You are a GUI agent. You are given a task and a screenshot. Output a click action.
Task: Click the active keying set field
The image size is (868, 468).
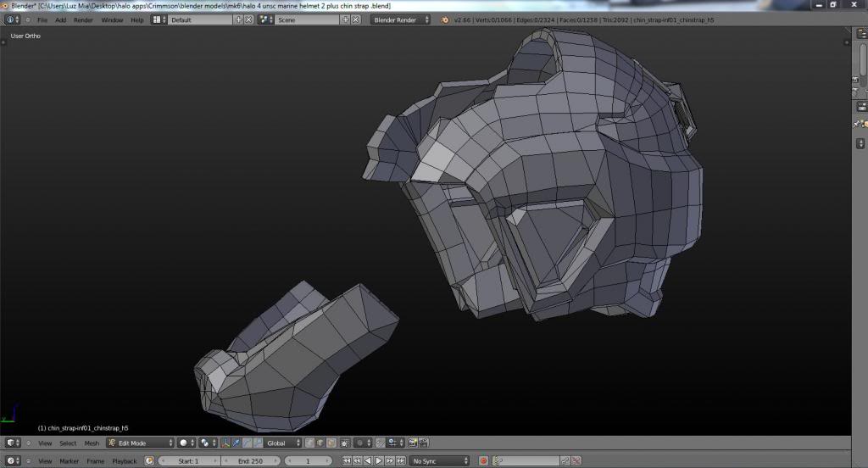click(x=526, y=461)
